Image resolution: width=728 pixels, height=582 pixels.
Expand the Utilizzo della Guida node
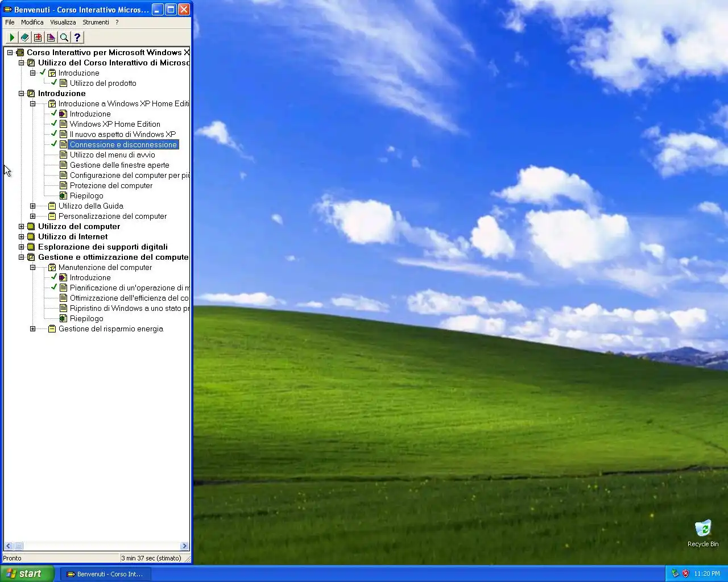(32, 206)
